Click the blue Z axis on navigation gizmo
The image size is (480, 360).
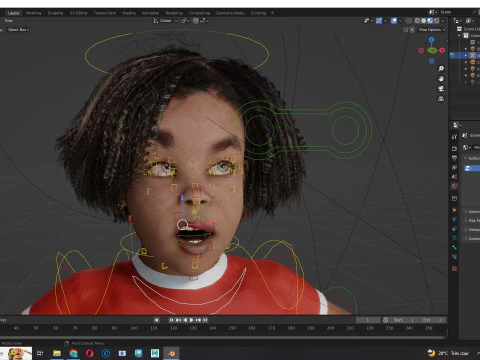tap(432, 40)
